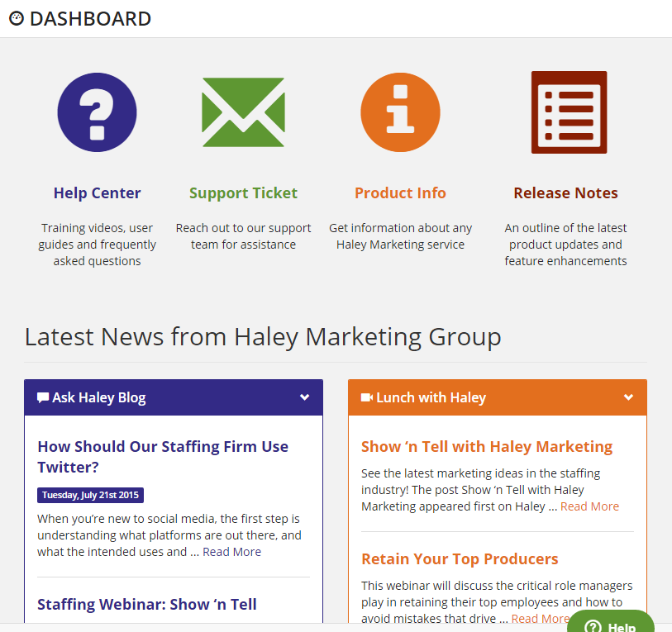Open 'How Should Our Staffing Firm Use Twitter?' article
The width and height of the screenshot is (672, 632).
point(163,457)
